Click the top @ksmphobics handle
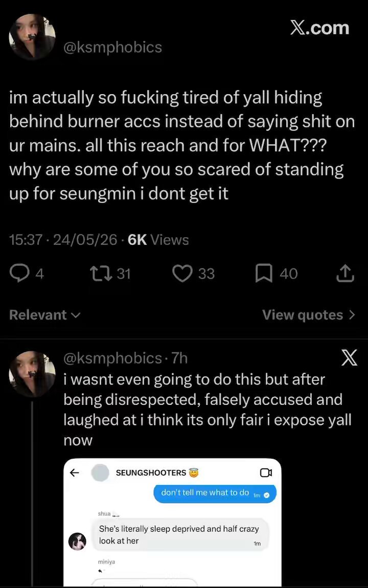Viewport: 368px width, 588px height. (x=112, y=48)
